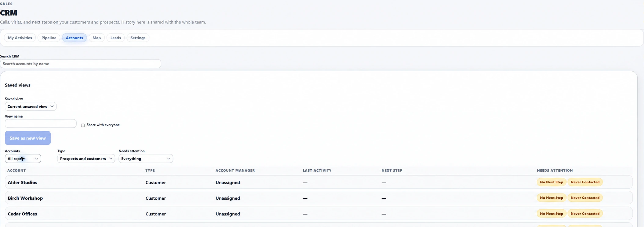This screenshot has height=227, width=644.
Task: Select the Never Contacted badge for Alder Studios
Action: point(585,182)
